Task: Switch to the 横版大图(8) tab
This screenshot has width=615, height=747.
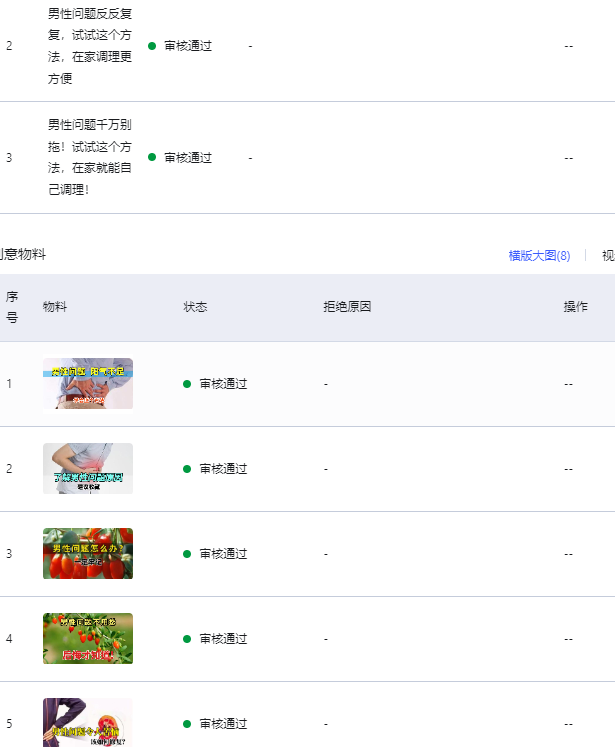Action: coord(539,256)
